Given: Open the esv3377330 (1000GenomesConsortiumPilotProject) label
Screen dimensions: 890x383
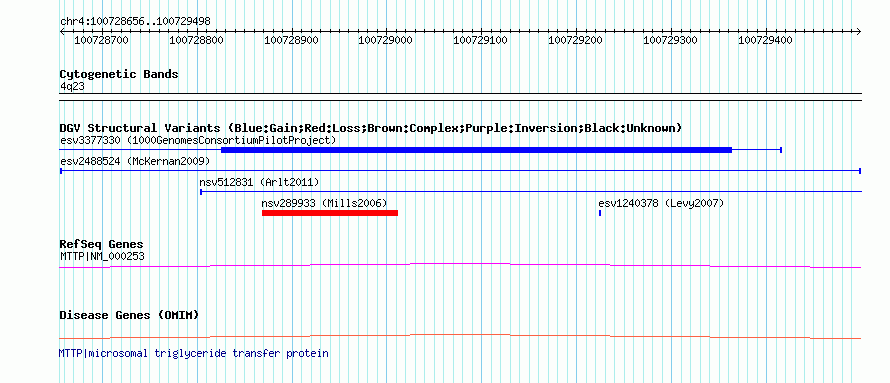Looking at the screenshot, I should tap(198, 140).
